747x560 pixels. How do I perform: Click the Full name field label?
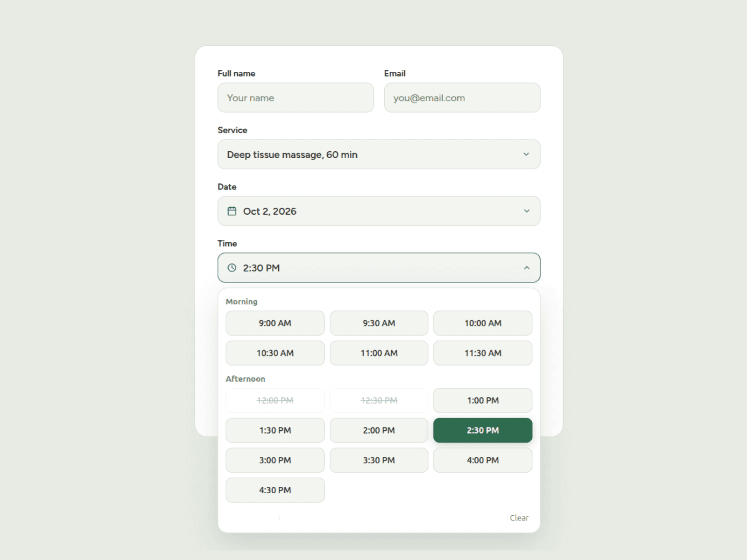click(236, 73)
